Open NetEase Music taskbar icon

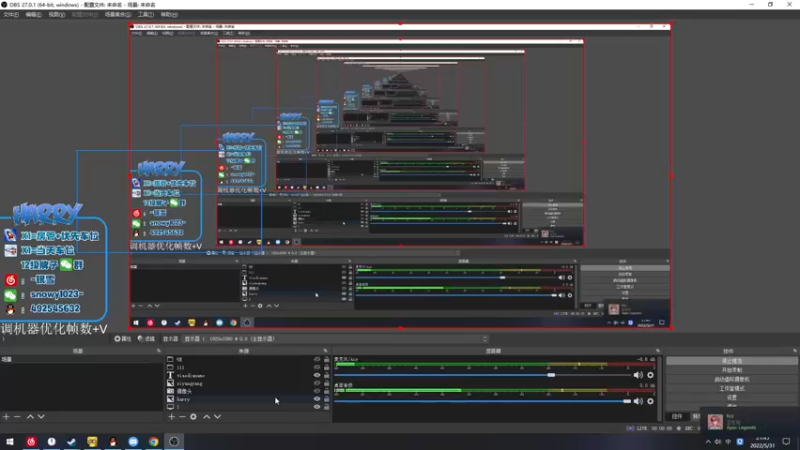(31, 442)
